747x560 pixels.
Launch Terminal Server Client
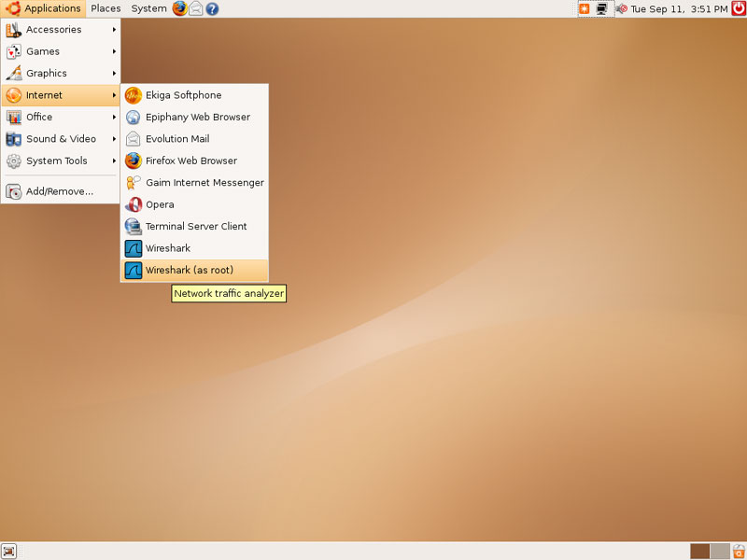coord(194,227)
